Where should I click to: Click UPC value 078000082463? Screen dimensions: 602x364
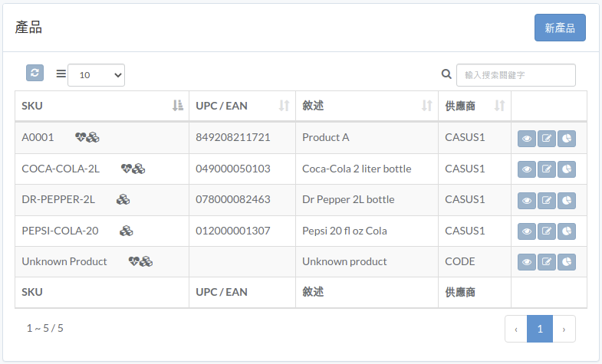tap(233, 199)
